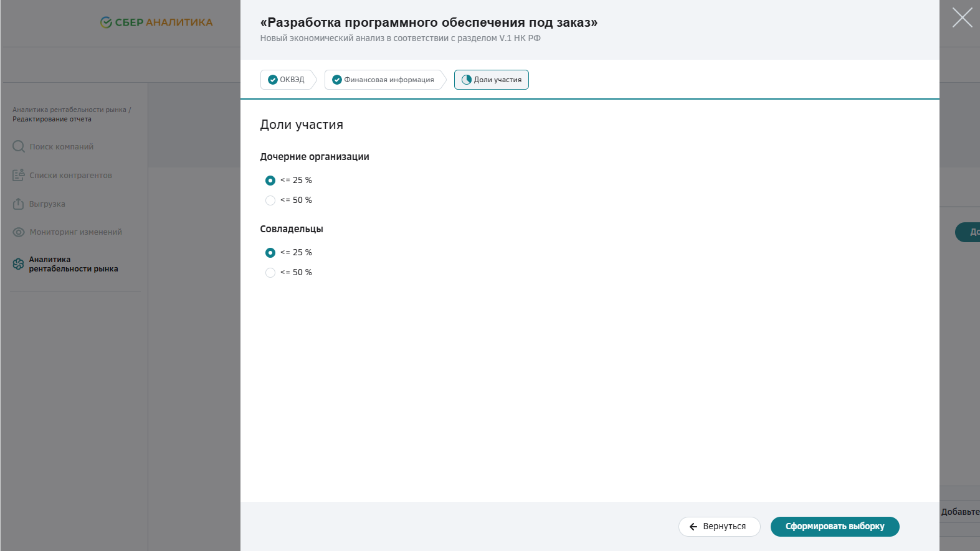Choose <= 25 % under Совладельцы
The height and width of the screenshot is (551, 980).
(x=270, y=253)
